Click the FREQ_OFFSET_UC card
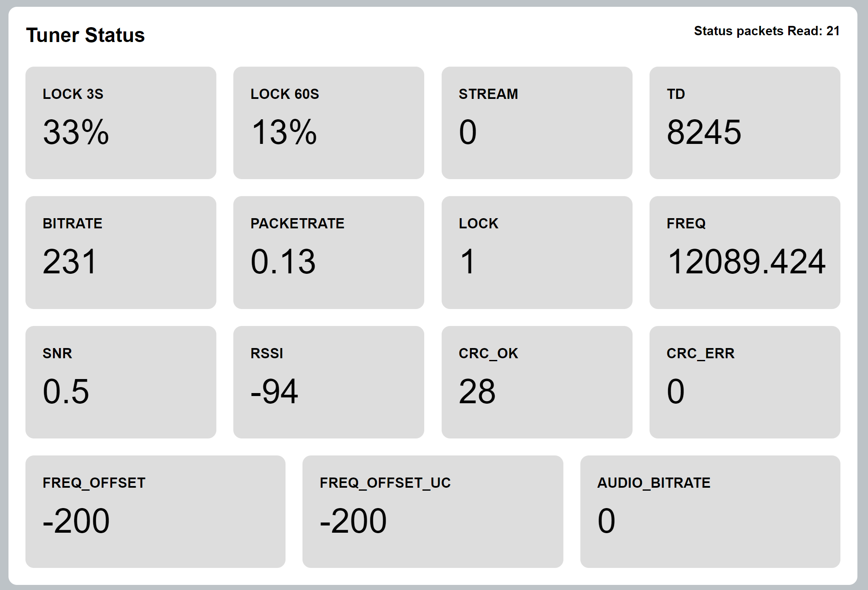This screenshot has height=590, width=868. click(x=433, y=512)
